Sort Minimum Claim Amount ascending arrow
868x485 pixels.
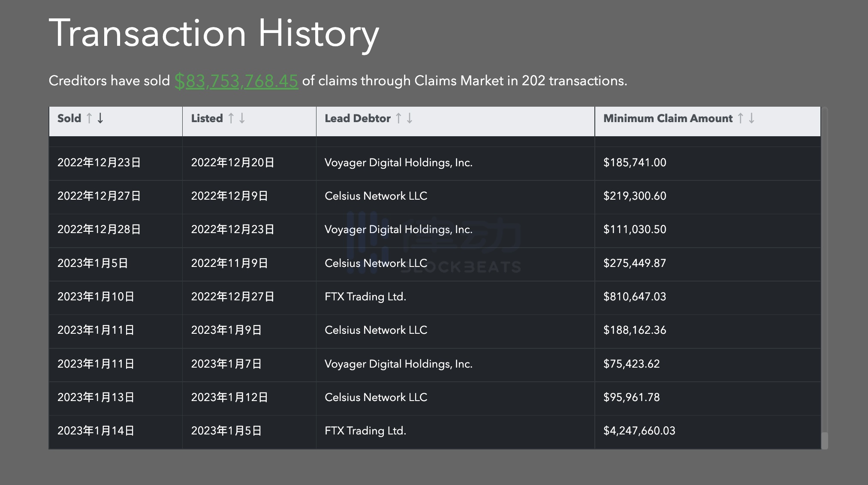[741, 118]
